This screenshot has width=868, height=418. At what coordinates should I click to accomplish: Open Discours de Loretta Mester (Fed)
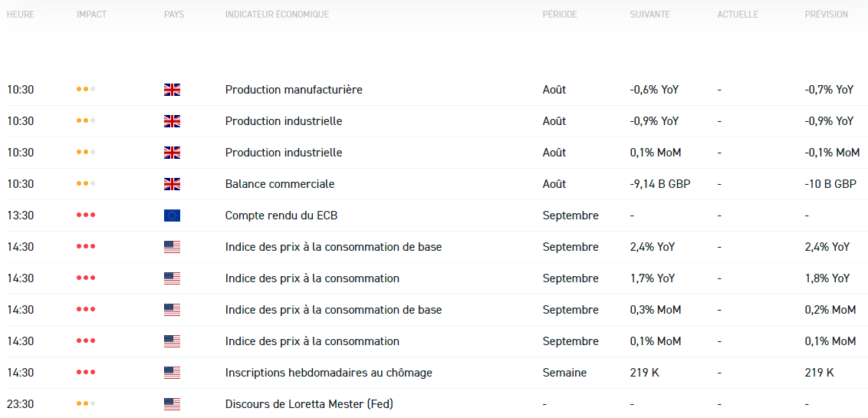[x=309, y=404]
